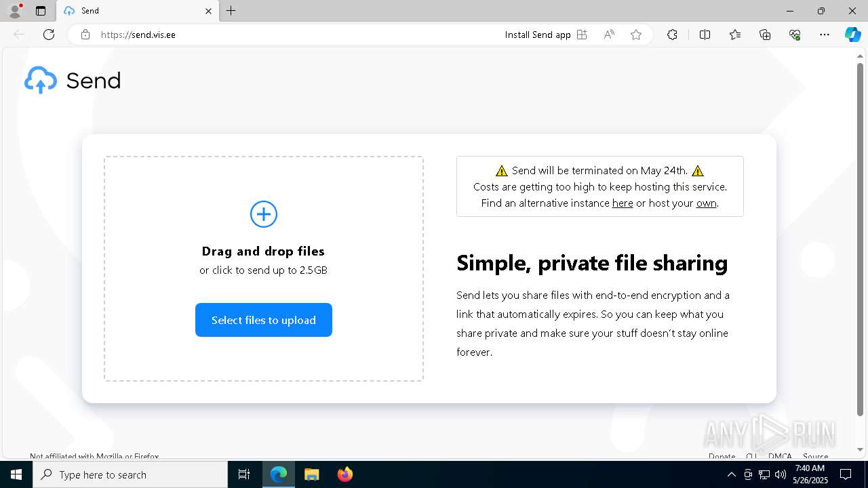Screen dimensions: 868x488
Task: Open the Copilot sidebar icon
Action: pyautogui.click(x=852, y=35)
